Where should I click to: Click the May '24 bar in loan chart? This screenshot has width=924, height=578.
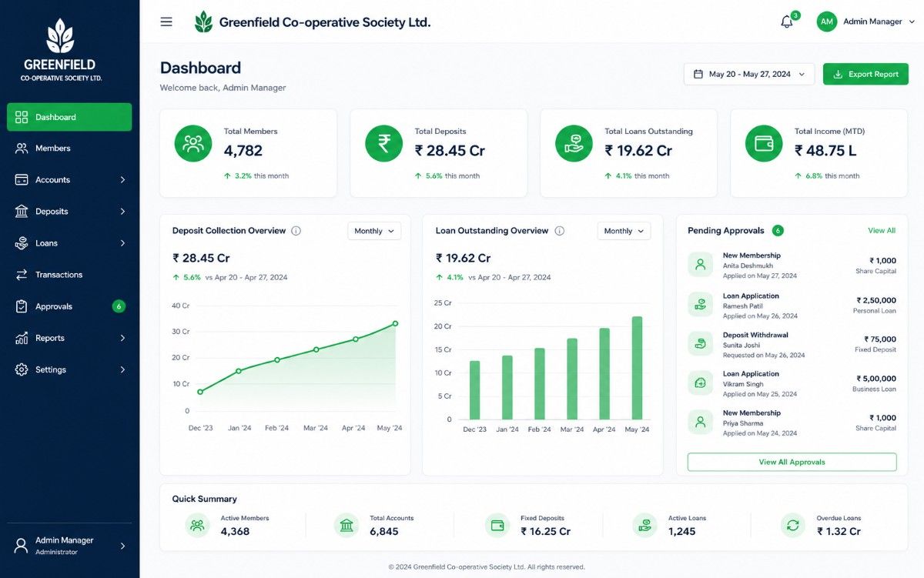(x=637, y=368)
